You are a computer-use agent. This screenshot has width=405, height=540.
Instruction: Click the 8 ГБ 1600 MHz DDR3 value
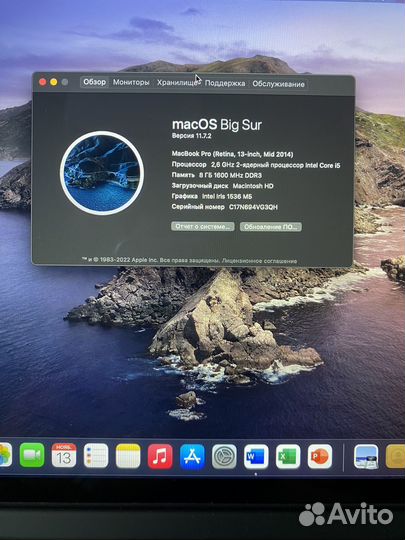click(230, 175)
